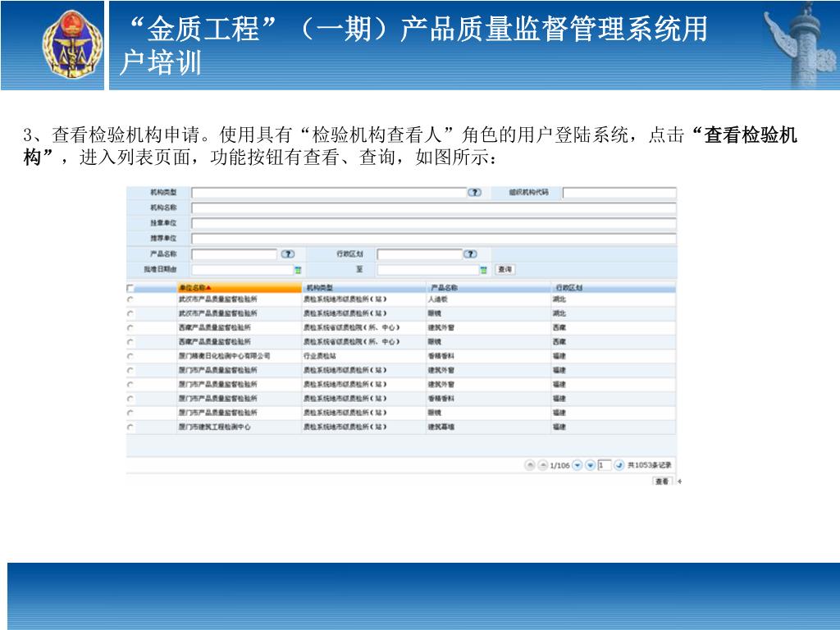The width and height of the screenshot is (840, 630).
Task: Go to first page of results
Action: (530, 465)
